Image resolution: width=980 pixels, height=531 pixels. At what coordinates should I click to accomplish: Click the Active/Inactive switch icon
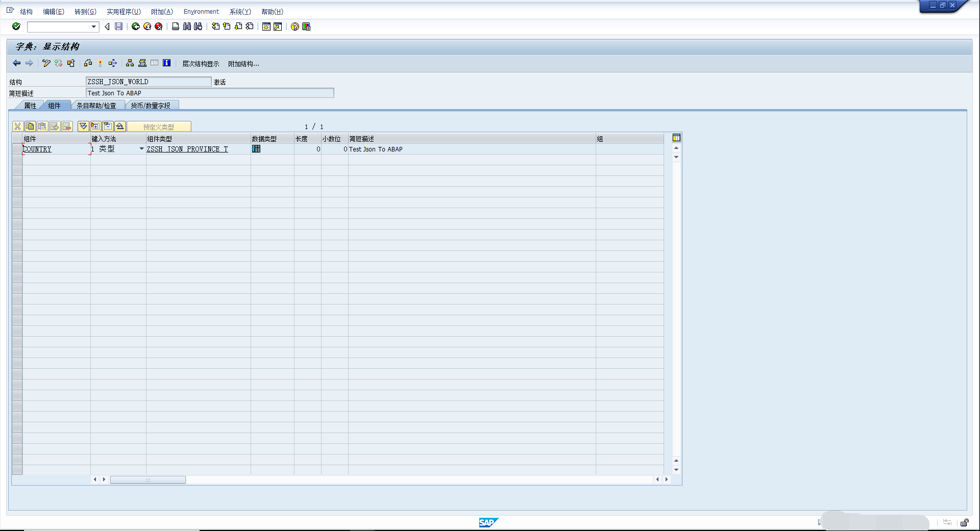tap(58, 63)
